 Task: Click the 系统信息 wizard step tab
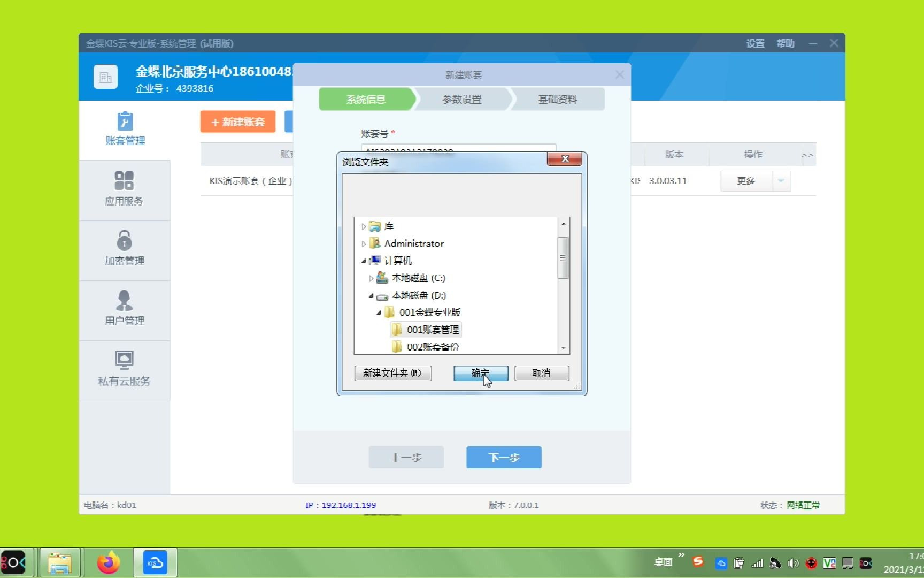[x=366, y=99]
